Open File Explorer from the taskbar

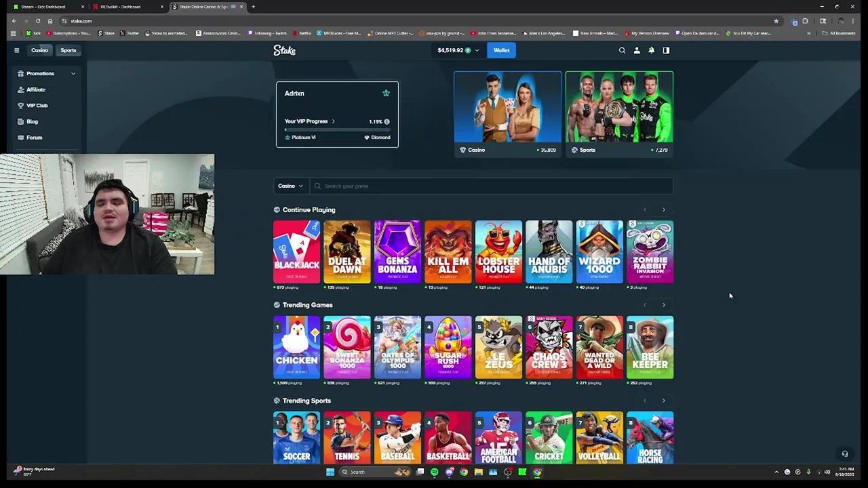pyautogui.click(x=478, y=472)
